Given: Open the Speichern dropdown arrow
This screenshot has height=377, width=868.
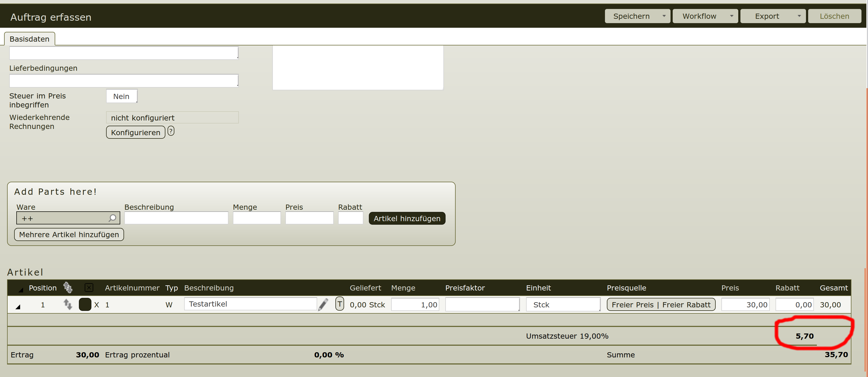Looking at the screenshot, I should (664, 16).
